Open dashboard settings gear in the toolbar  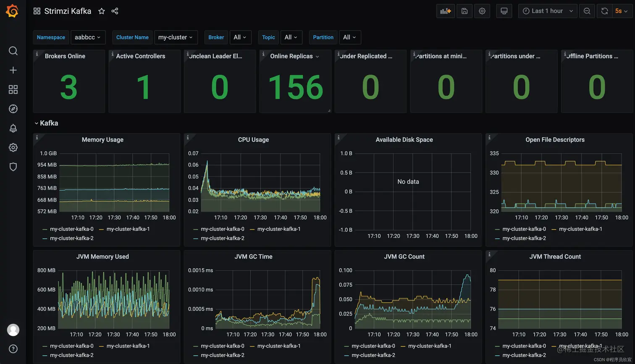(x=482, y=11)
